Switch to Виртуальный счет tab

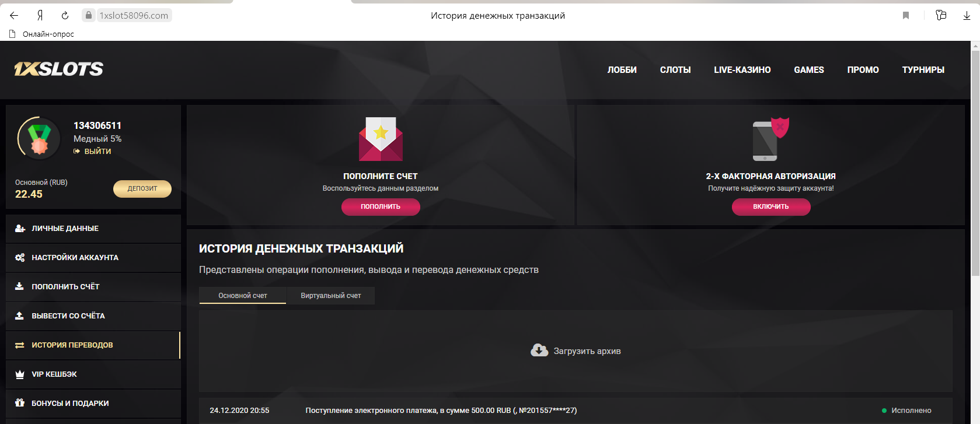(x=331, y=296)
